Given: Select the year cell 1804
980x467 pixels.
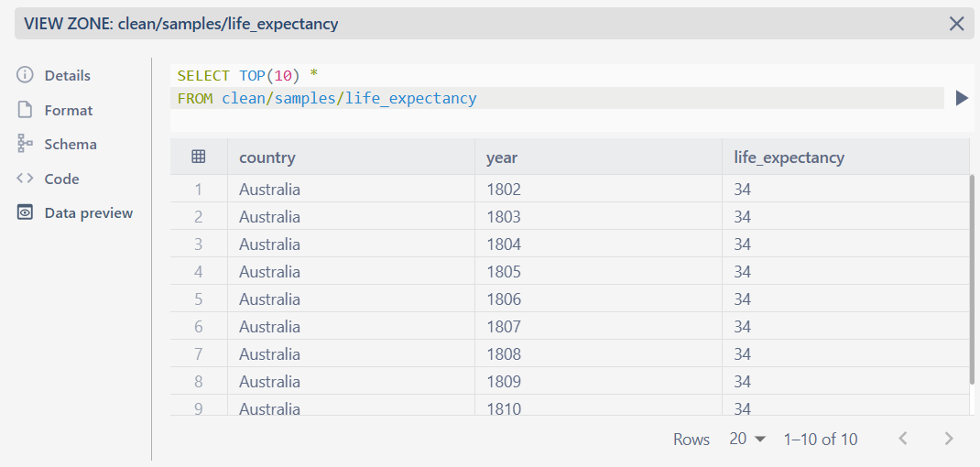Looking at the screenshot, I should click(598, 244).
